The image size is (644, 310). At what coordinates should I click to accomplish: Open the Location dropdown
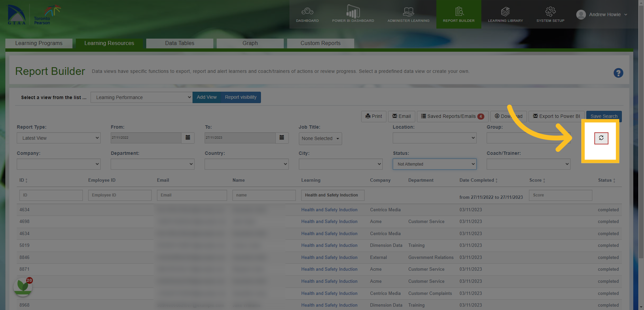(x=435, y=138)
